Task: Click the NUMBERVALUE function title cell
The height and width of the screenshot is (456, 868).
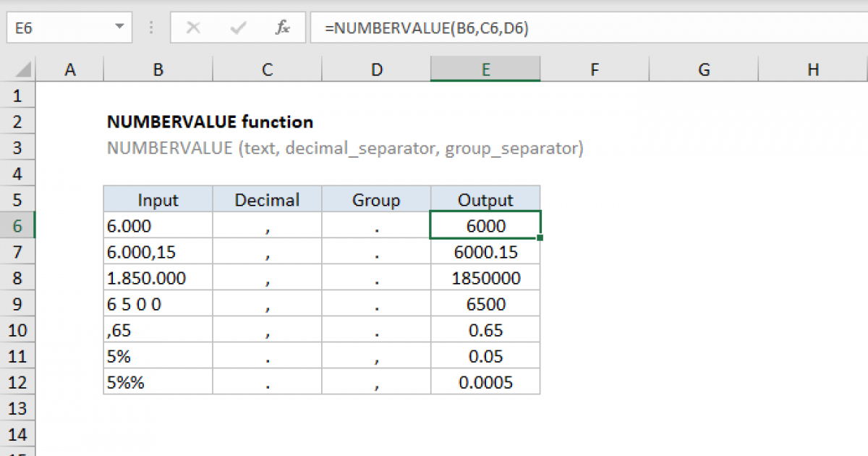Action: coord(210,122)
